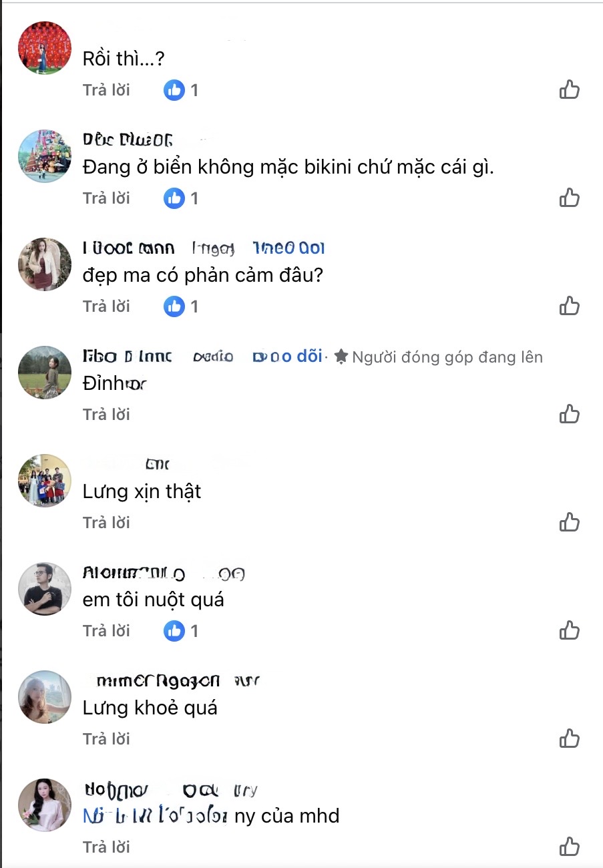Like the comment "em tôi nuột quá"
The height and width of the screenshot is (868, 603).
point(570,630)
